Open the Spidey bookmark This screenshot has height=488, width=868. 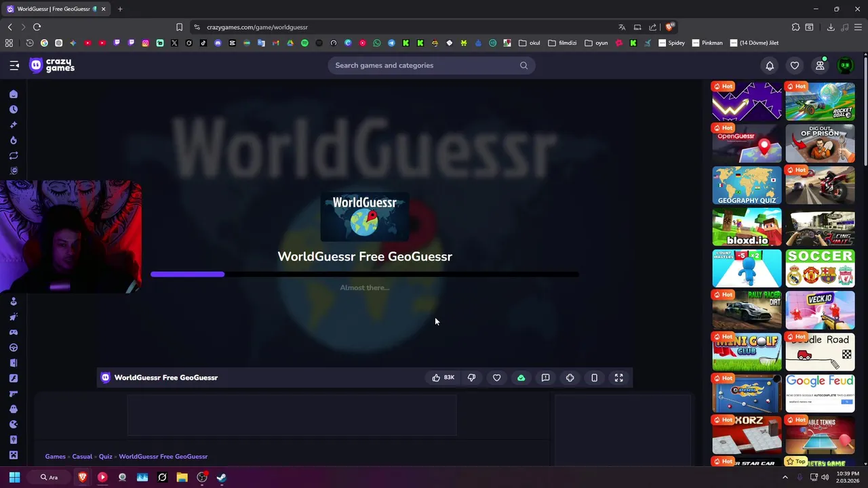[671, 43]
